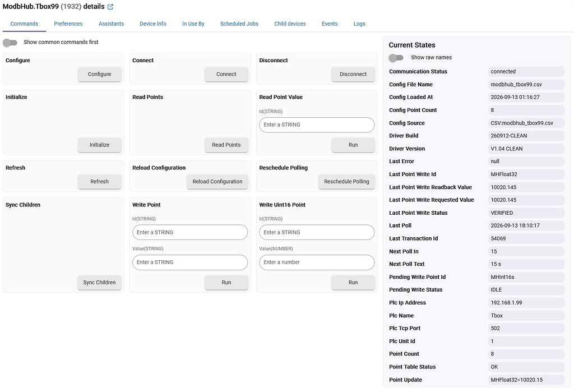Select Config Source value 'CSV:modbhub_tbox99.csv'
Viewport: 574px width, 392px height.
pyautogui.click(x=526, y=123)
